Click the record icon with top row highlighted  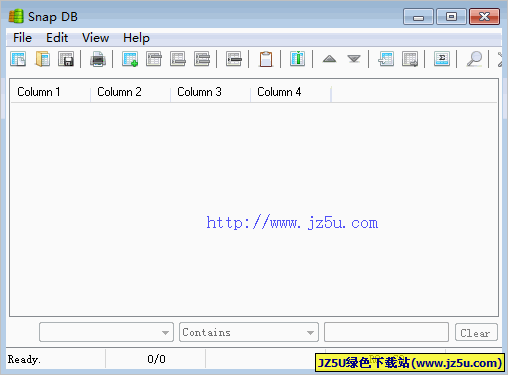pyautogui.click(x=154, y=59)
